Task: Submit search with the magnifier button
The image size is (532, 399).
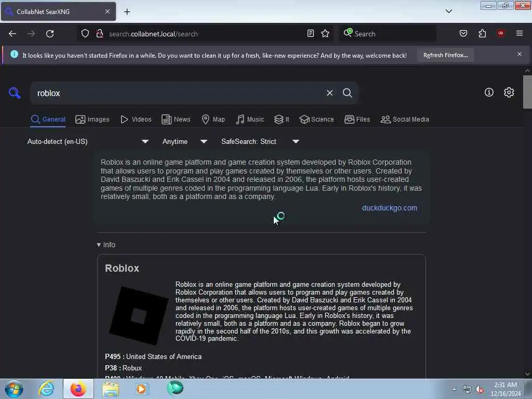Action: click(x=347, y=92)
